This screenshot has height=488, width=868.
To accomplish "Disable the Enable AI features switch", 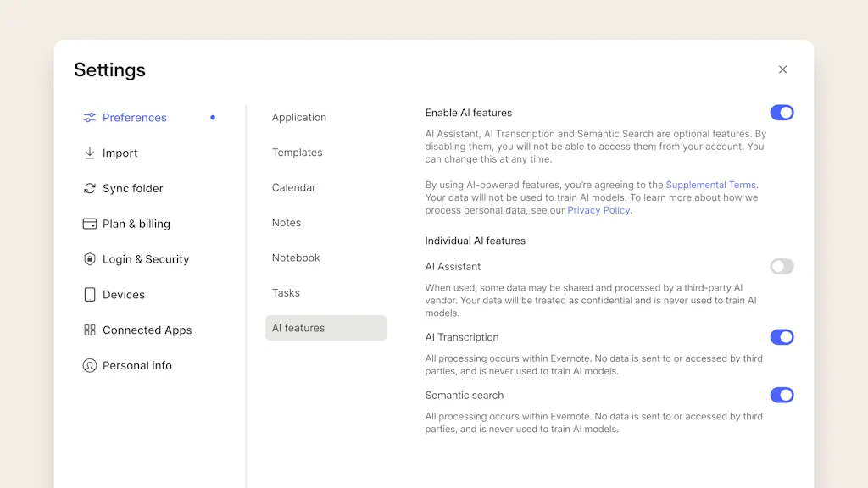I will (x=782, y=112).
